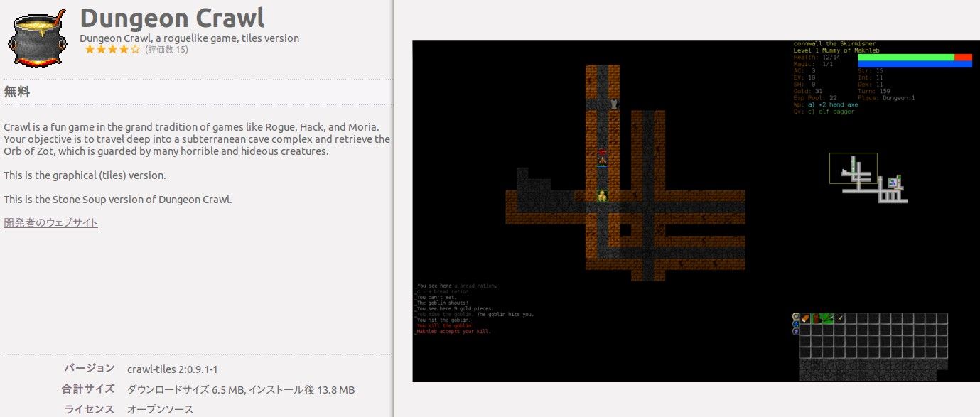Click 'Makhleb accepts your kill.' message line
The height and width of the screenshot is (417, 980).
(453, 331)
